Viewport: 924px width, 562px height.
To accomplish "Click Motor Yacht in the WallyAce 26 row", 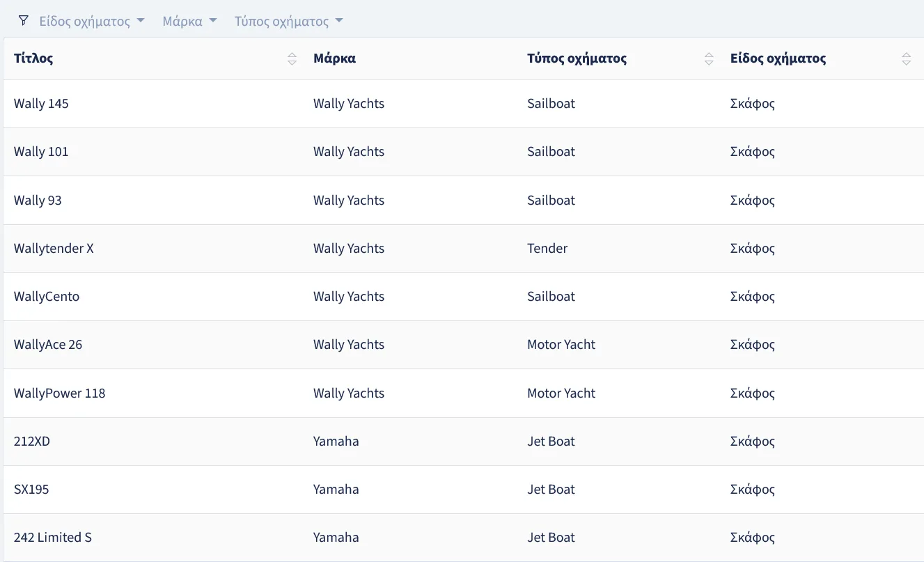I will (561, 345).
